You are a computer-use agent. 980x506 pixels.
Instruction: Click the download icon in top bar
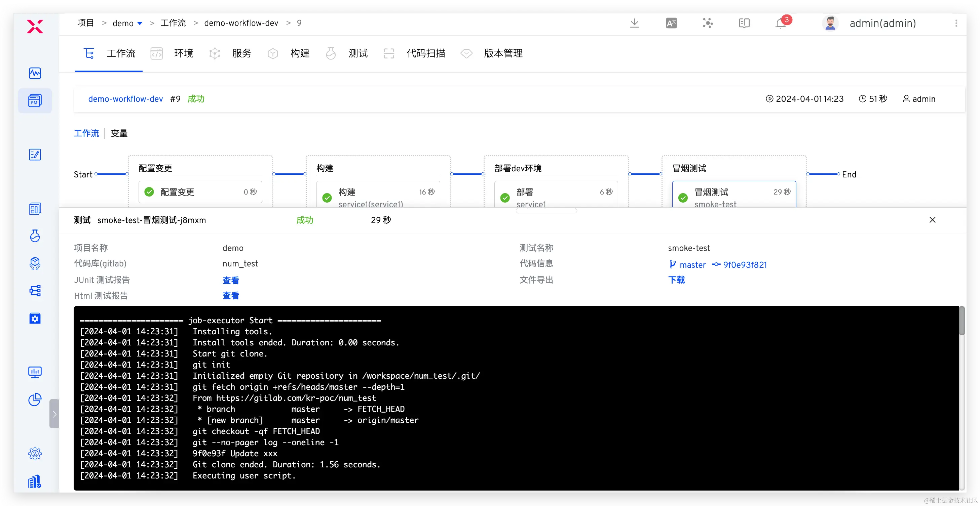[x=634, y=23]
